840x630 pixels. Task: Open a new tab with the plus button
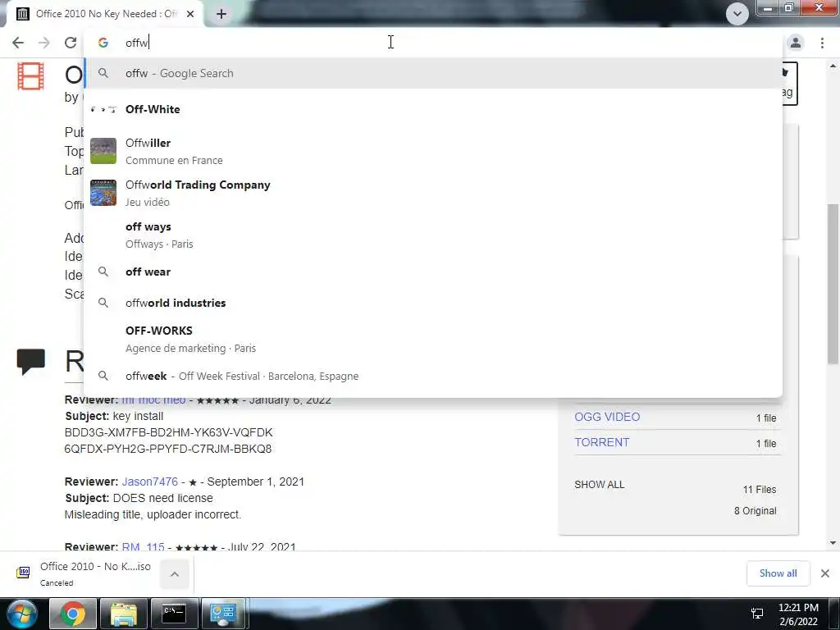pos(221,14)
